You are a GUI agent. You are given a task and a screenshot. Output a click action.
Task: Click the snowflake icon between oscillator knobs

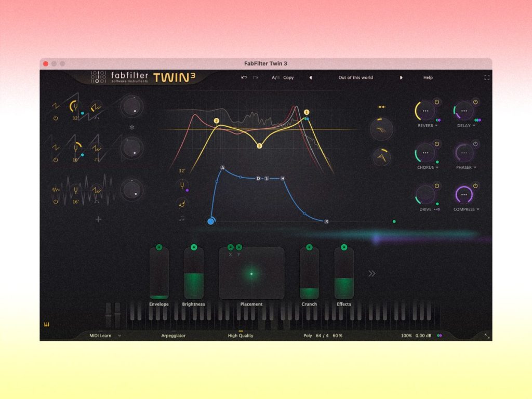click(132, 127)
